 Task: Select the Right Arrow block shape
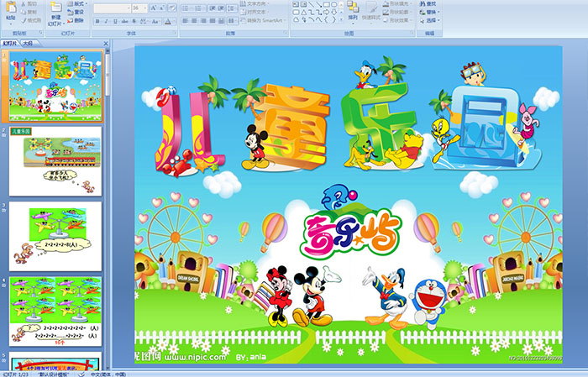326,13
